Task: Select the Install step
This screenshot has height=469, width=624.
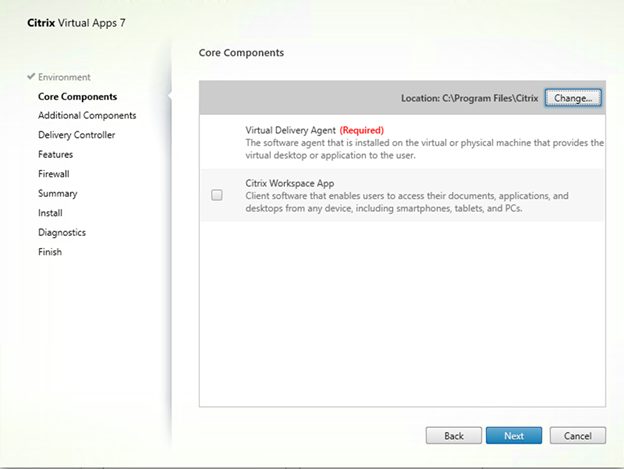Action: pyautogui.click(x=50, y=213)
